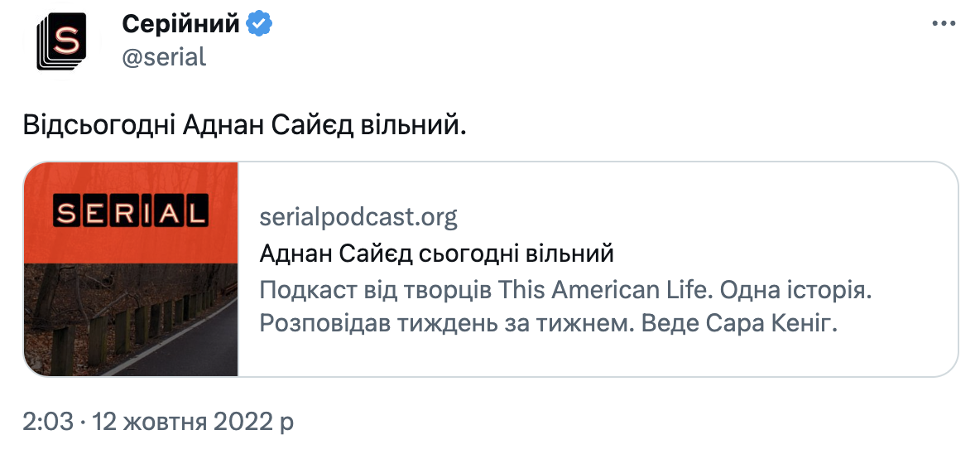The height and width of the screenshot is (459, 980).
Task: Click the date 12 жовтня 2022 р
Action: (193, 422)
